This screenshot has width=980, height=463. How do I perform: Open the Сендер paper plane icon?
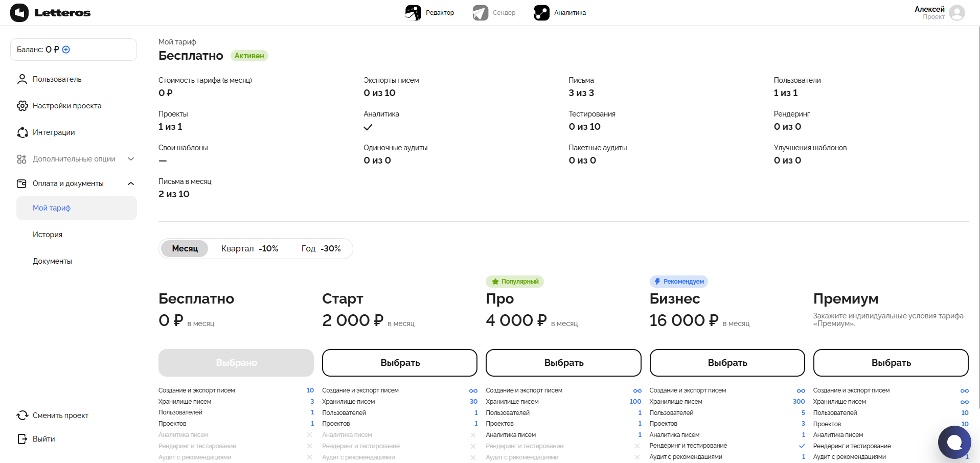pos(480,13)
